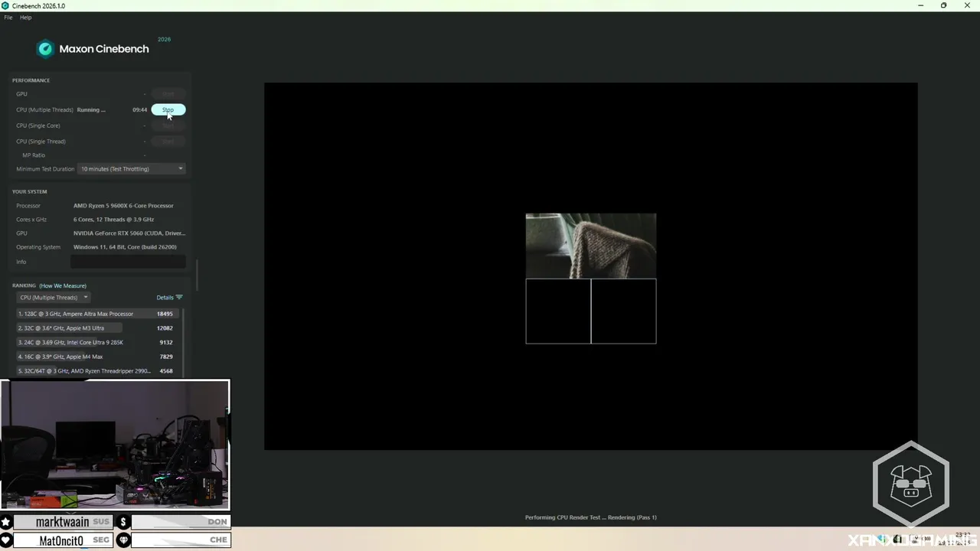Click the diamond icon in stream overlay

click(x=123, y=540)
